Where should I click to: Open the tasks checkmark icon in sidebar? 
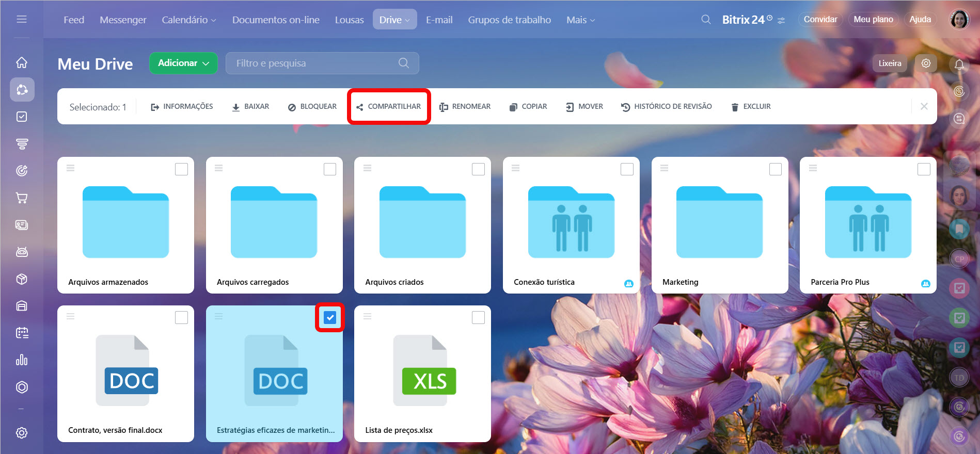tap(22, 117)
